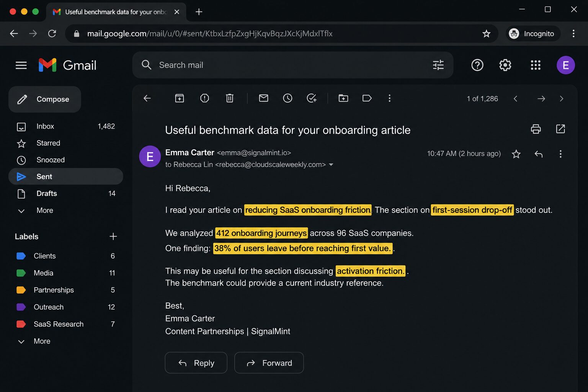This screenshot has height=392, width=588.
Task: View the newer conversation arrow
Action: coord(515,99)
